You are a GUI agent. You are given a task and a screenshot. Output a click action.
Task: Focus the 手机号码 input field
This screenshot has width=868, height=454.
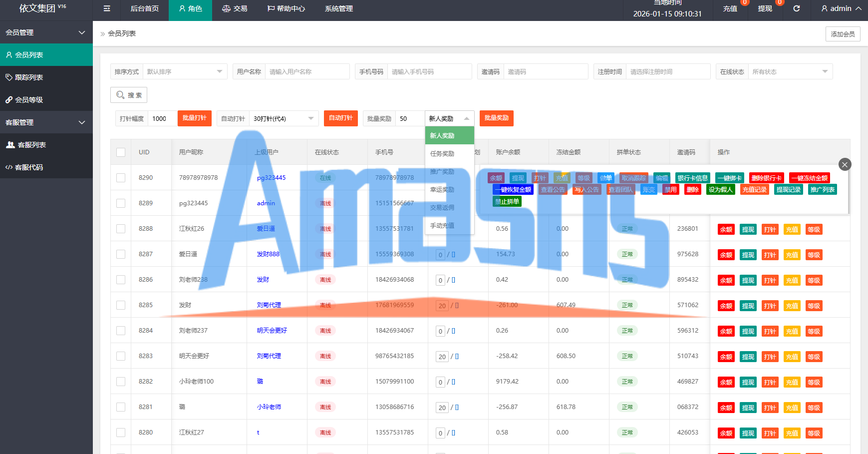coord(429,71)
